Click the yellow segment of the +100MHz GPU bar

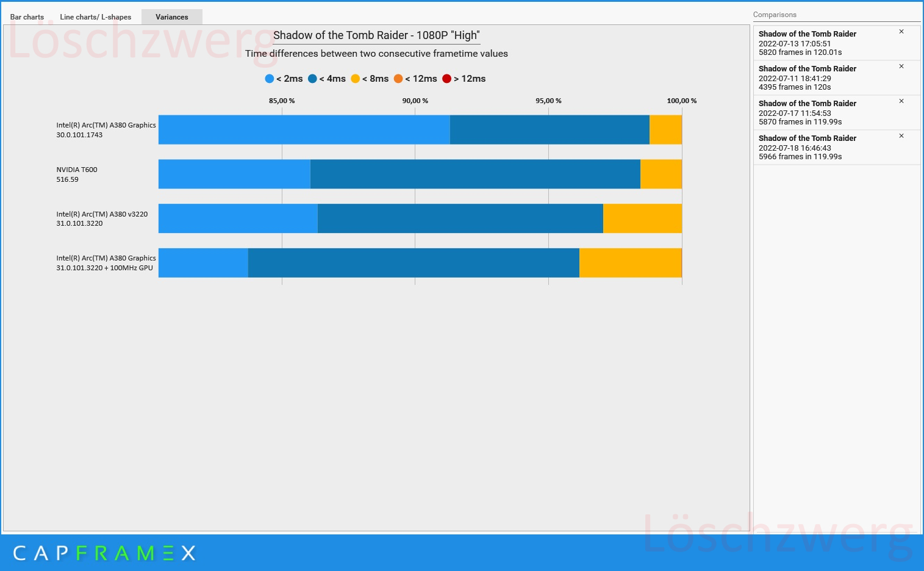tap(630, 262)
